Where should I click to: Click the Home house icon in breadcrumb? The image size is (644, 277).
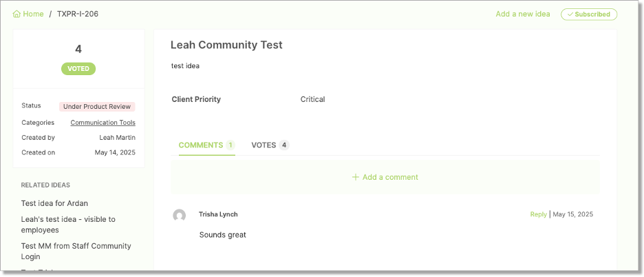(x=17, y=14)
